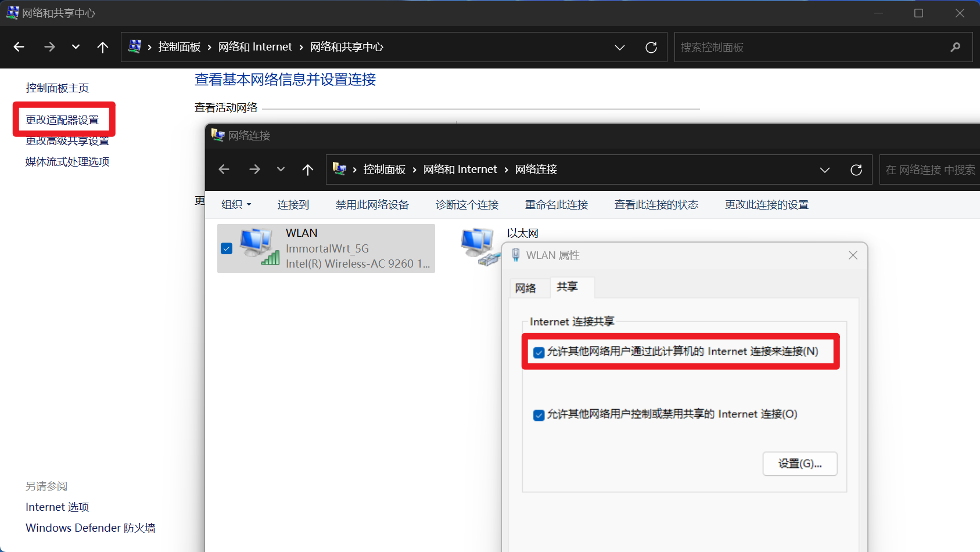Click the up navigation arrow in 网络和共享中心
Screen dimensions: 980x552
tap(103, 47)
